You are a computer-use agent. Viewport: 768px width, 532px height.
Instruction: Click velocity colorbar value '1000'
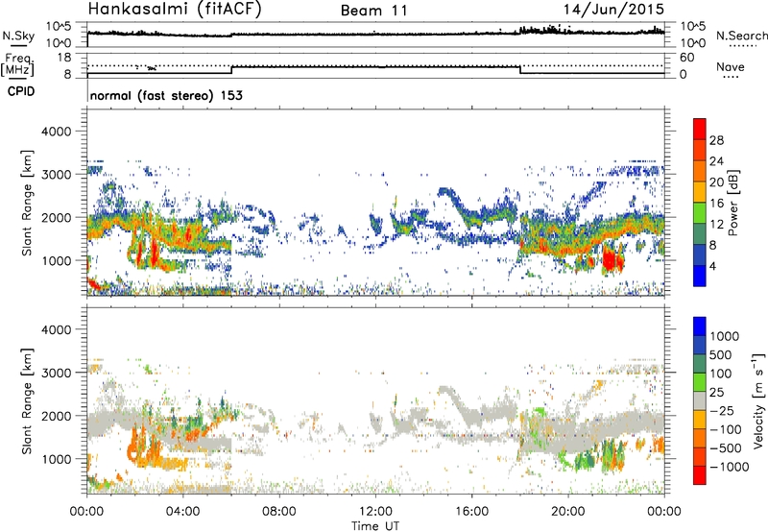click(725, 336)
